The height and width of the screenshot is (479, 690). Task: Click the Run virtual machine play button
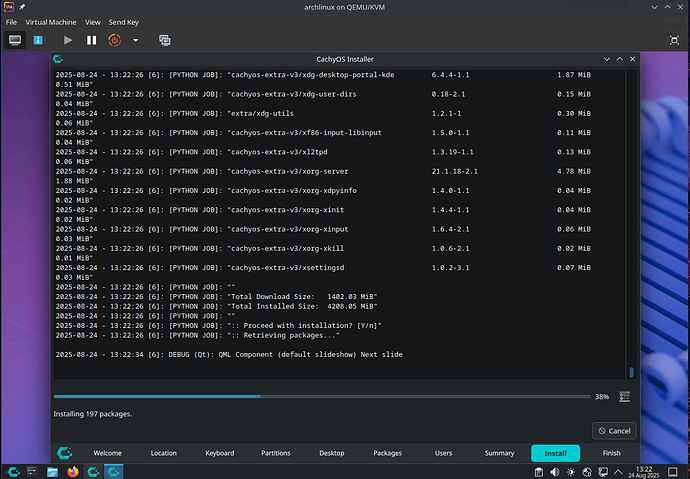tap(68, 40)
